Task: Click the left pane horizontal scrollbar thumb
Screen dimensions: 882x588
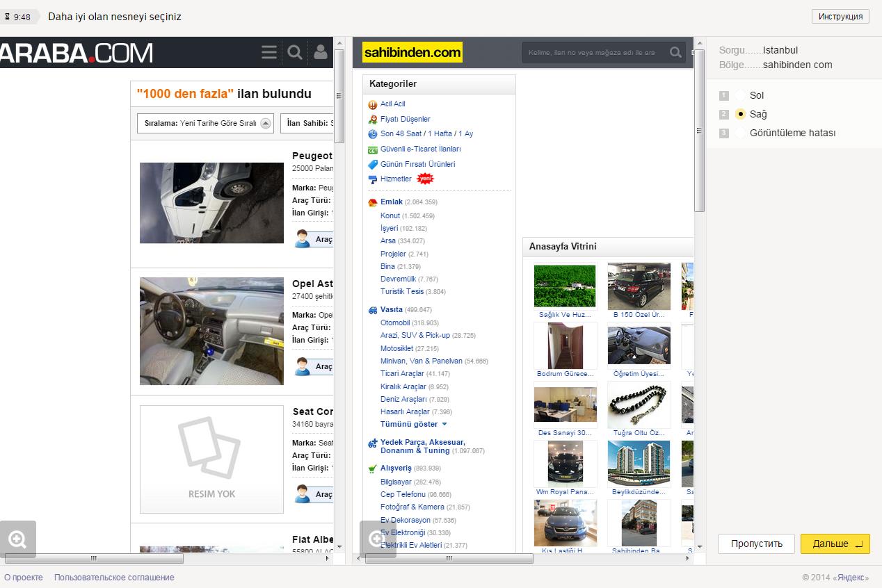Action: click(94, 558)
